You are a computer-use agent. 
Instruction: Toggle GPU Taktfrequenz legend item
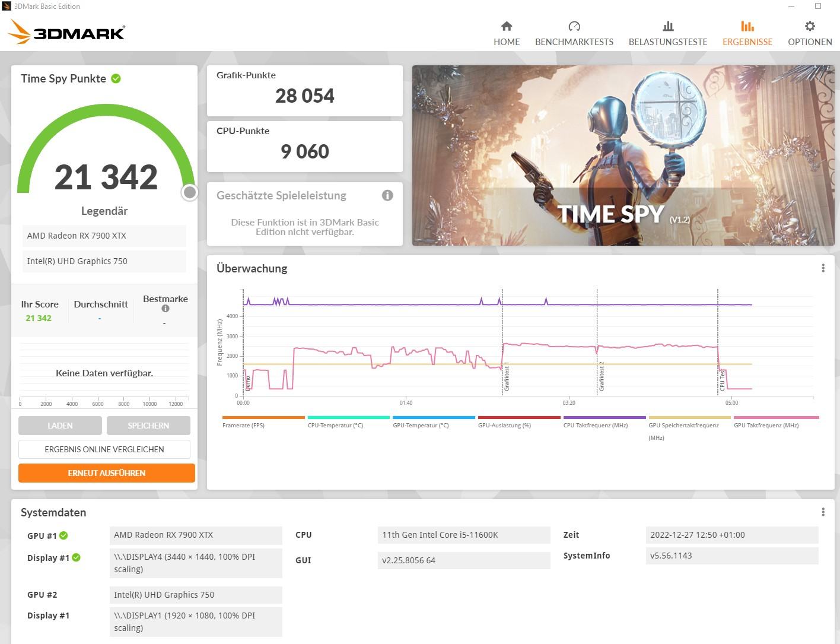tap(776, 422)
